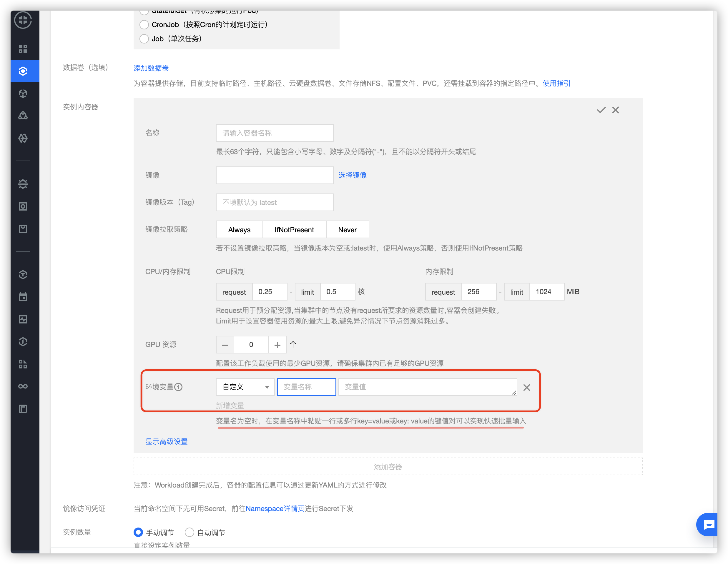Open the infinity loop sidebar icon
Screen dimensions: 728x564
23,386
